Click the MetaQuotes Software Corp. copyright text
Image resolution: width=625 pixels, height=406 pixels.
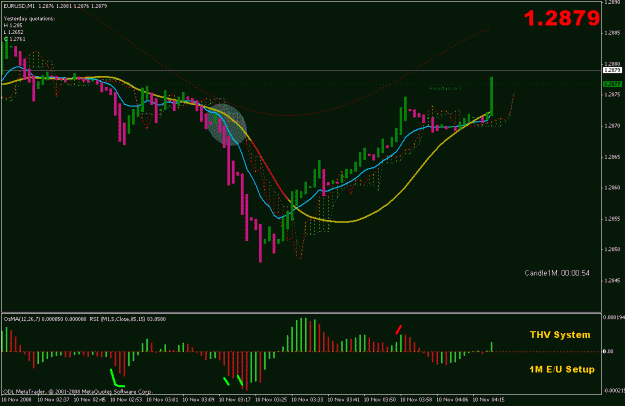click(x=77, y=392)
